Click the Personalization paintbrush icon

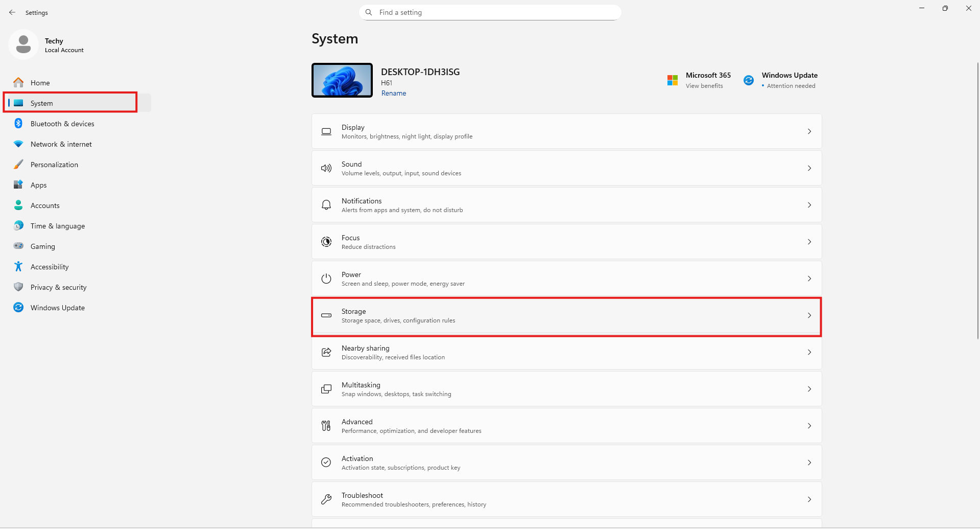click(x=18, y=165)
